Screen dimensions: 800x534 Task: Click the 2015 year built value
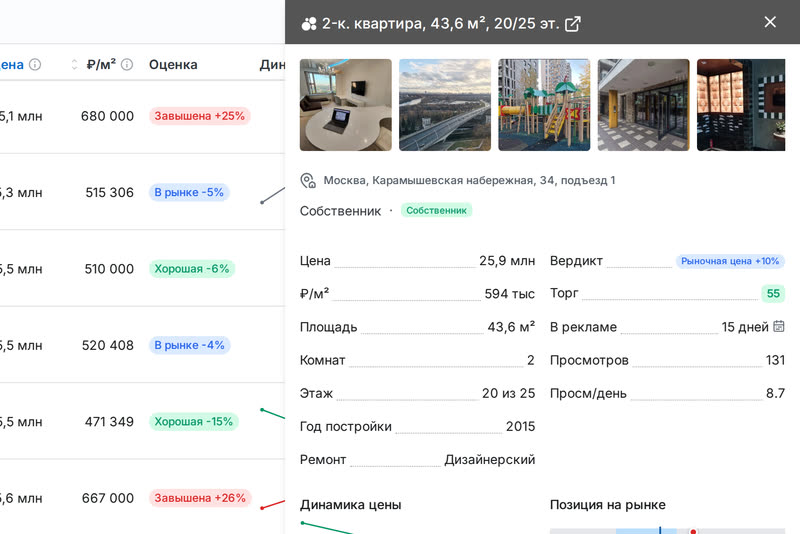[520, 426]
